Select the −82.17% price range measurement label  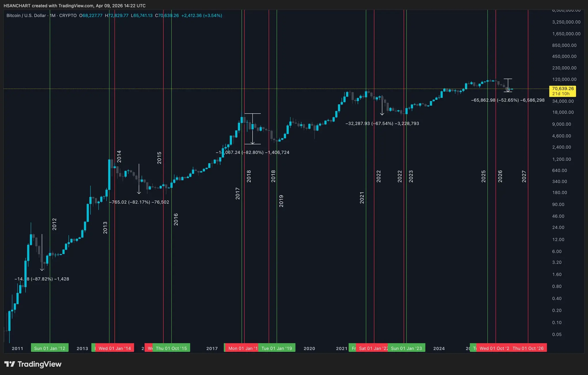coord(139,202)
